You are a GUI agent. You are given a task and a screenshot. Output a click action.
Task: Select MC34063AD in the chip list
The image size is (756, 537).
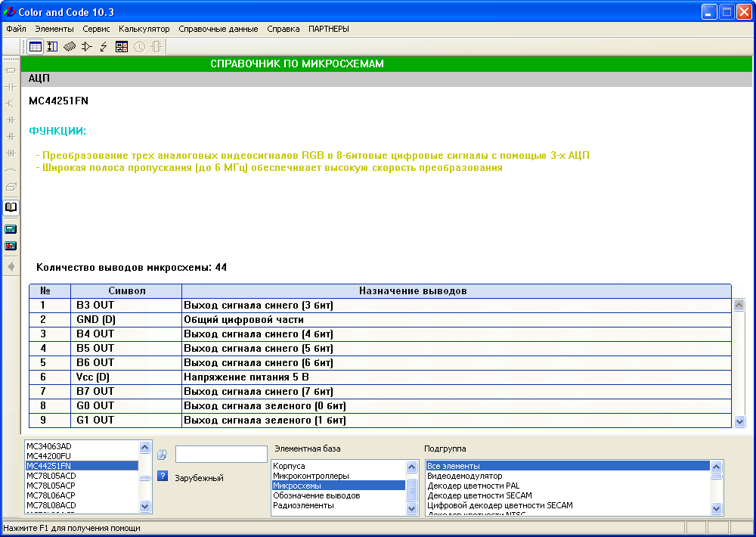pos(82,447)
